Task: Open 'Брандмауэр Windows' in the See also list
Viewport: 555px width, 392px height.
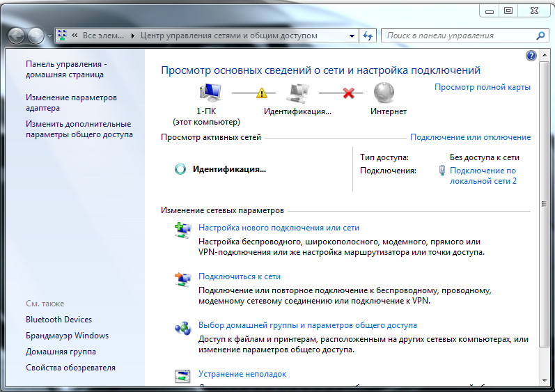Action: click(67, 336)
